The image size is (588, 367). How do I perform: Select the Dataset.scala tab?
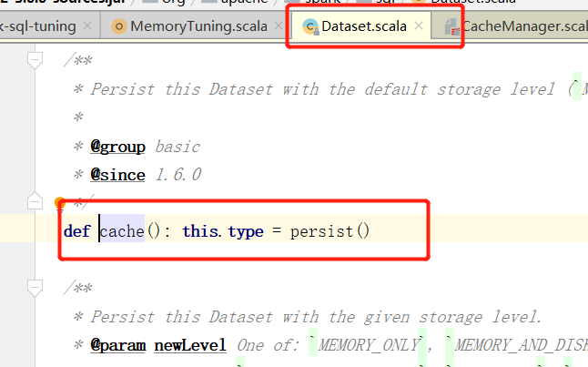pyautogui.click(x=363, y=26)
